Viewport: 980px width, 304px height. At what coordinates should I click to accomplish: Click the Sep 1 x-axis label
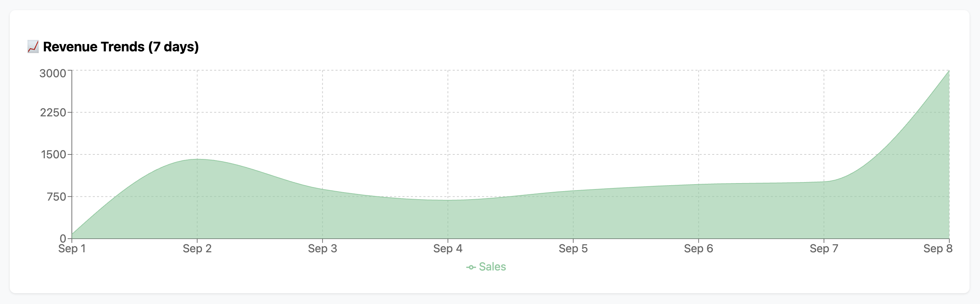point(72,249)
